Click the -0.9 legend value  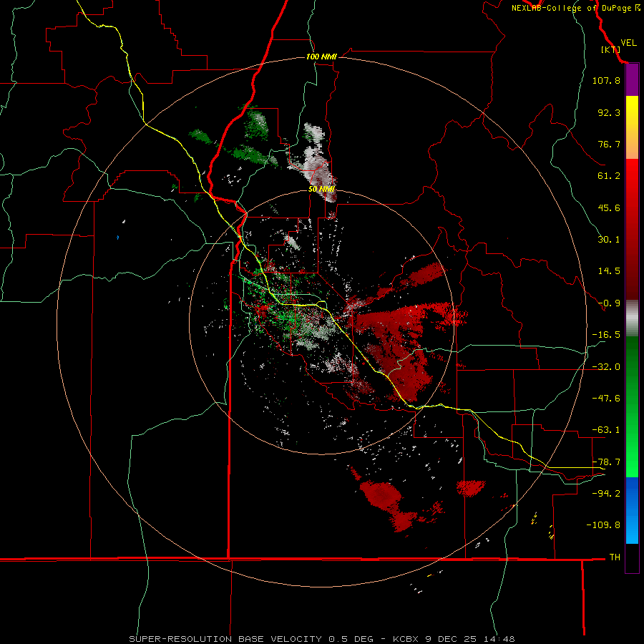[x=609, y=303]
